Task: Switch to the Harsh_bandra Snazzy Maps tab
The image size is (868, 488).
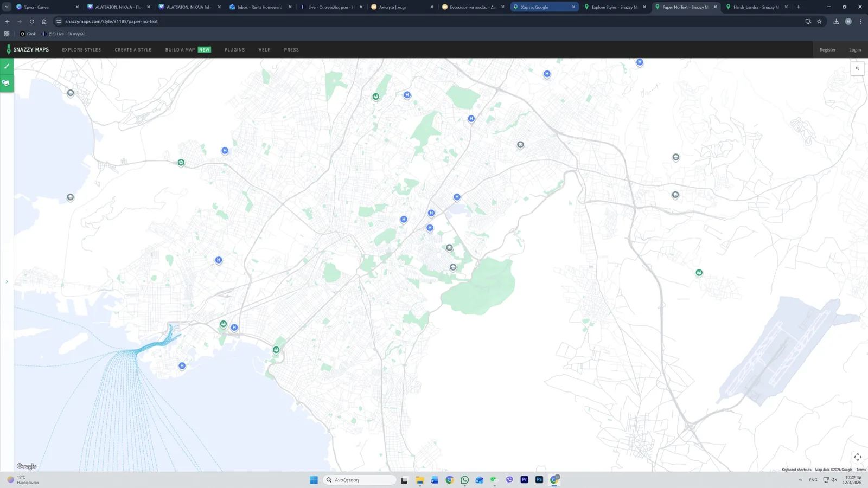Action: (756, 7)
